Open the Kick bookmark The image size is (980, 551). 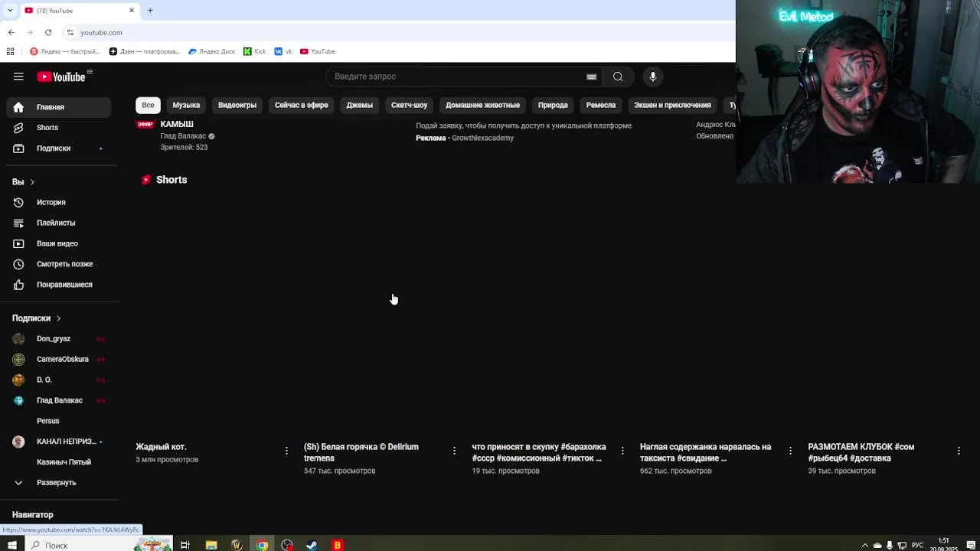[255, 51]
